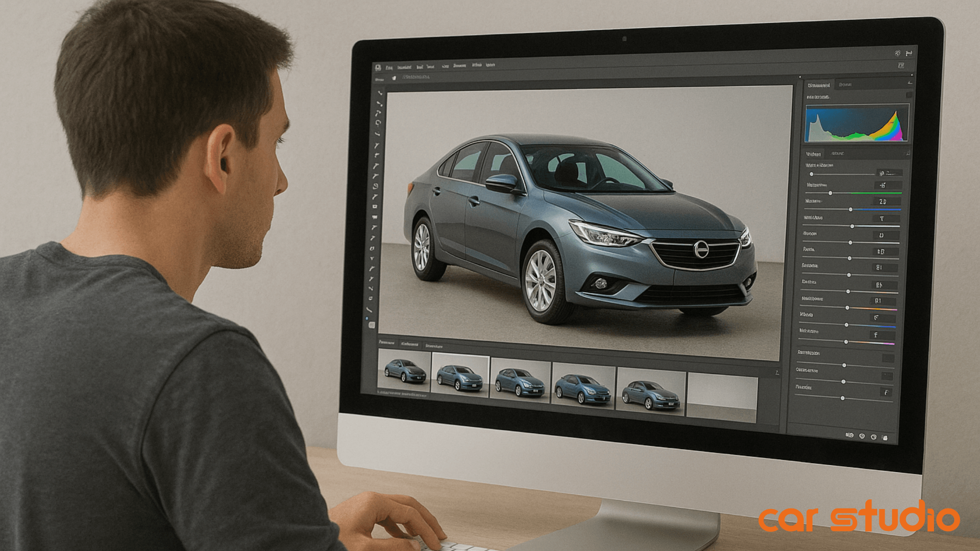
Task: Click the second icon in the panel's bottom-right row
Action: tap(862, 436)
